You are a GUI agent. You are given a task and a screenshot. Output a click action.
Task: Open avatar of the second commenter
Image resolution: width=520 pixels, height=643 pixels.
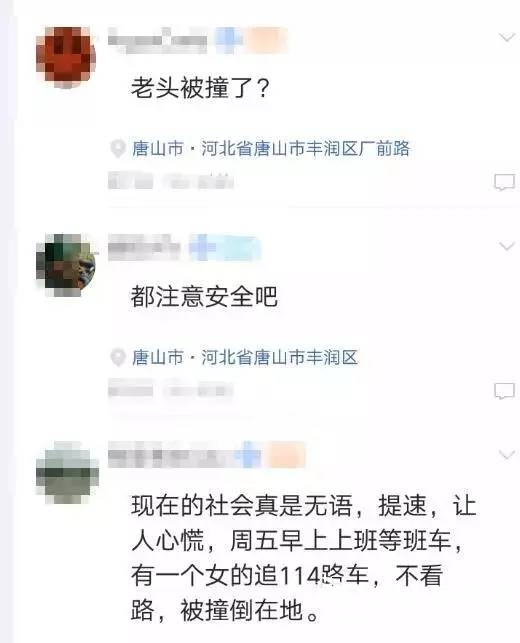point(66,265)
